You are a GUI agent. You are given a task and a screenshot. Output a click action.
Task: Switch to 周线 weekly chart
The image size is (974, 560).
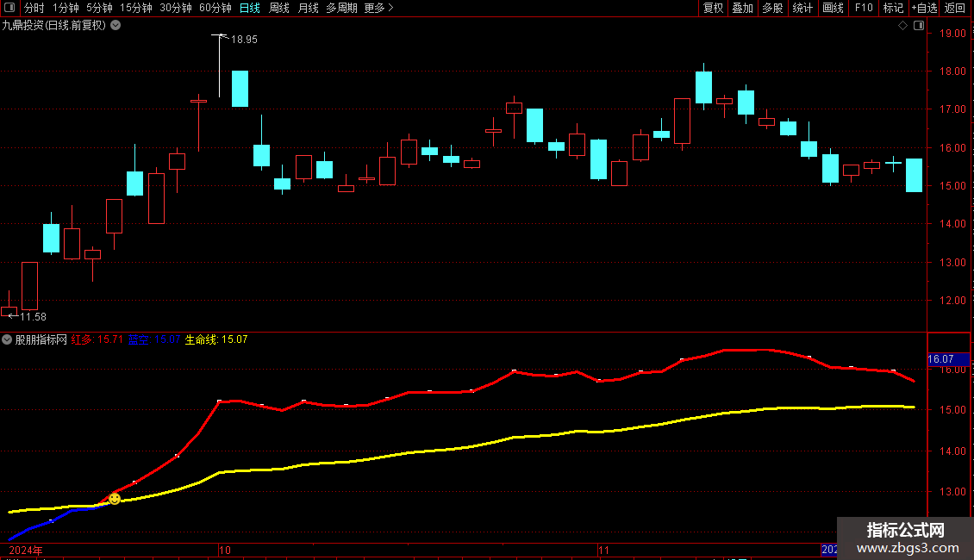[279, 8]
